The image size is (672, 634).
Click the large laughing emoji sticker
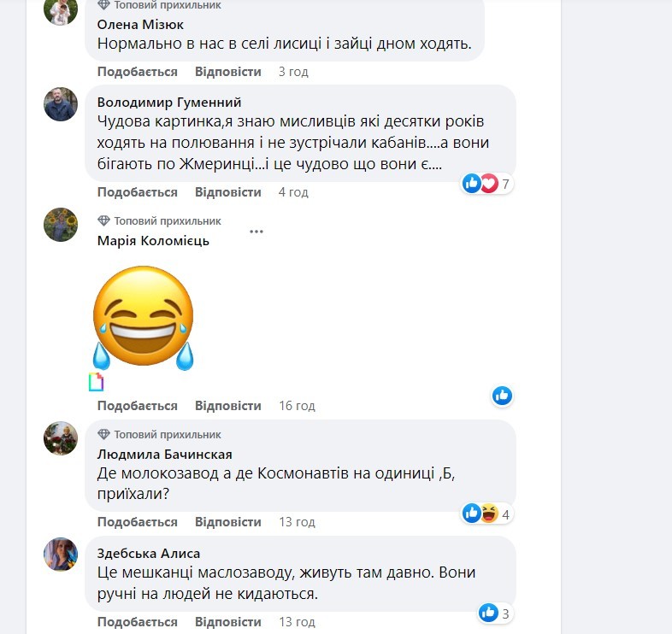[x=144, y=317]
